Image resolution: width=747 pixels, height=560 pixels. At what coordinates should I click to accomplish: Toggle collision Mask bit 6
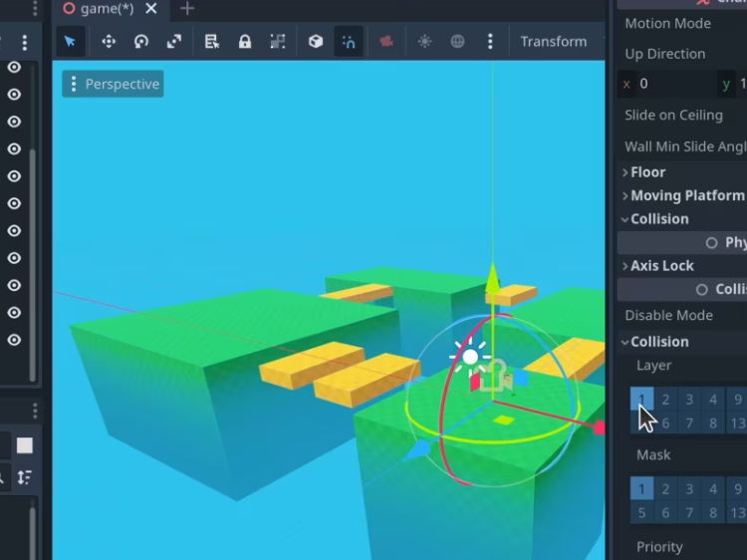(665, 512)
